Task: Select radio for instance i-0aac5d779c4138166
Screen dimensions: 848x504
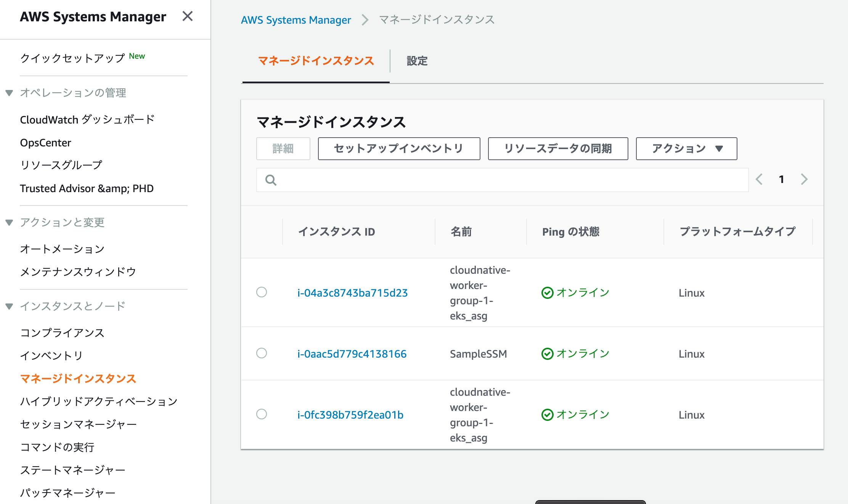Action: click(262, 353)
